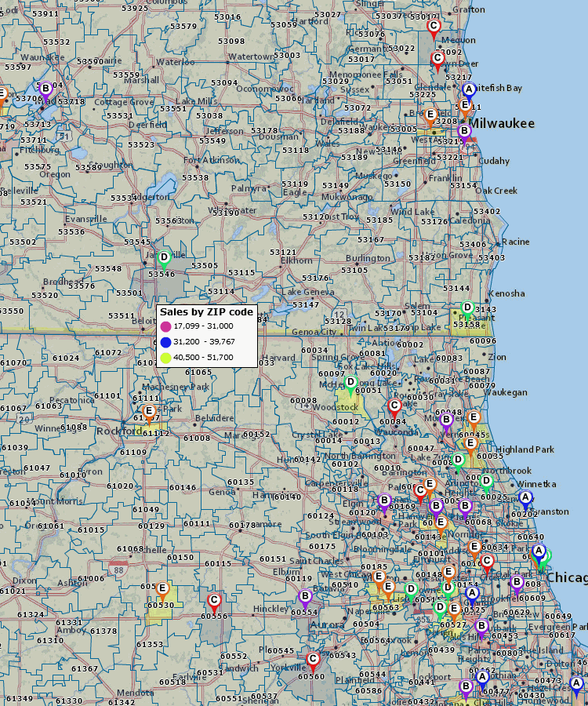Select the red C pin above ZIP 60560
The width and height of the screenshot is (588, 706).
[313, 659]
